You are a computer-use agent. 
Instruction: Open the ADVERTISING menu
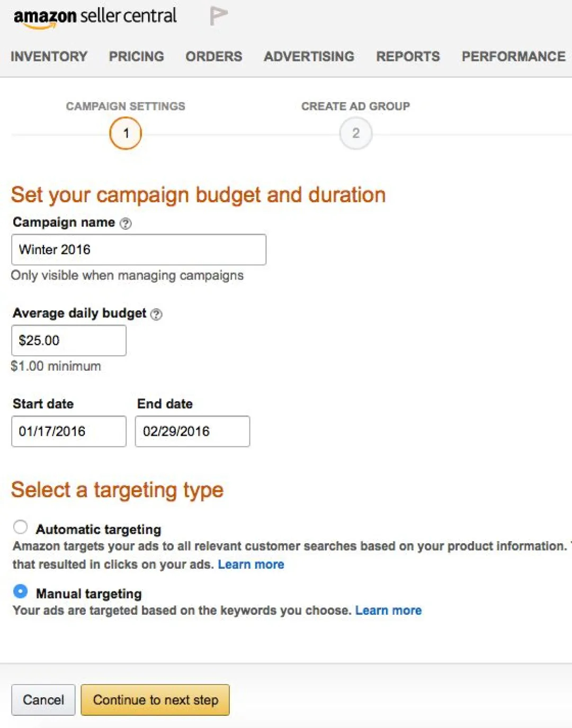(309, 57)
